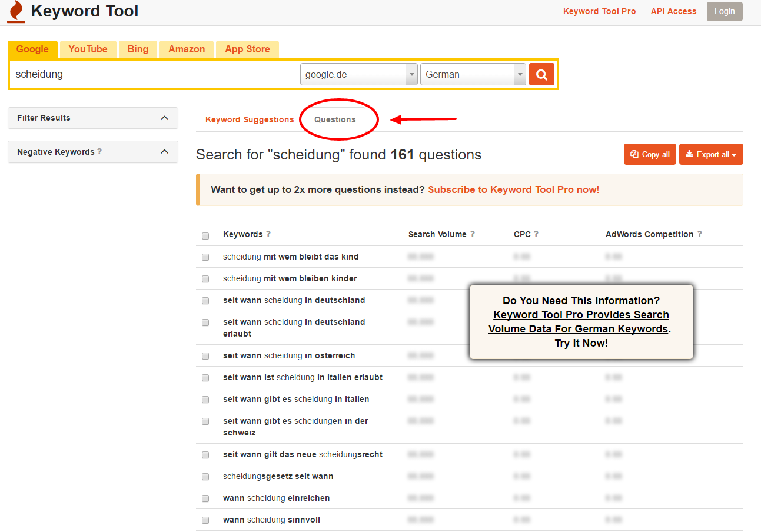Select checkbox for 'seit wann scheidung in österreich'
Image resolution: width=761 pixels, height=532 pixels.
pos(205,356)
